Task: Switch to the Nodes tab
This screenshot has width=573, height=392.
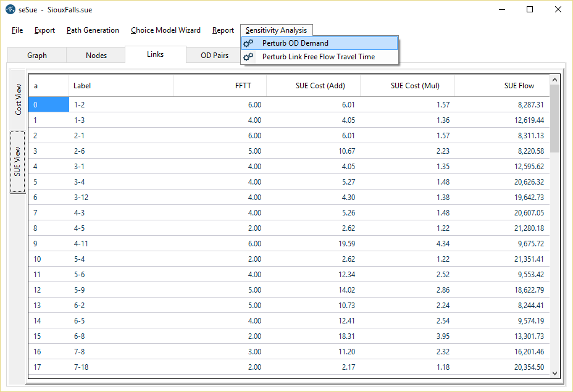Action: 96,56
